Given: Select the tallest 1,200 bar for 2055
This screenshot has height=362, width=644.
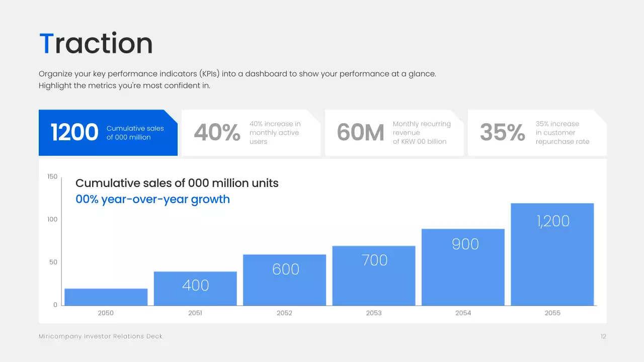Looking at the screenshot, I should (552, 253).
